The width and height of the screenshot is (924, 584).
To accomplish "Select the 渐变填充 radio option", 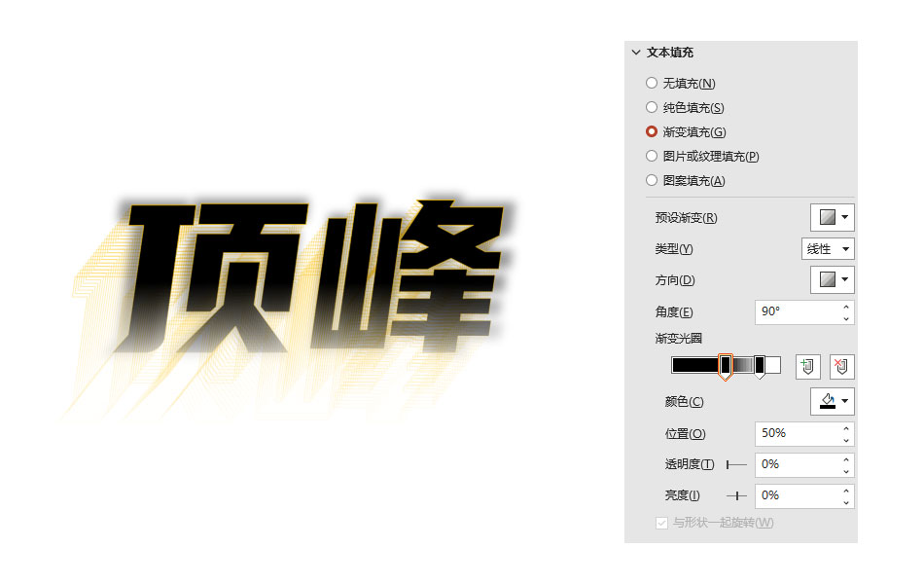I will click(652, 132).
